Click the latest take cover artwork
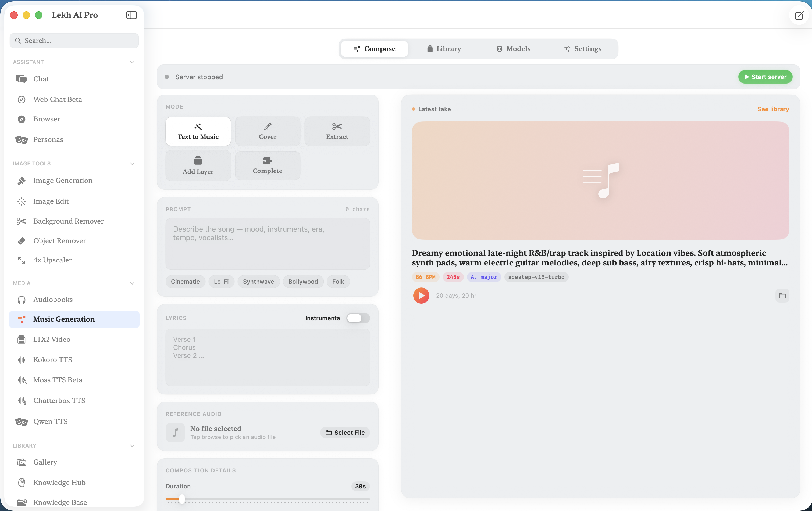 (600, 181)
